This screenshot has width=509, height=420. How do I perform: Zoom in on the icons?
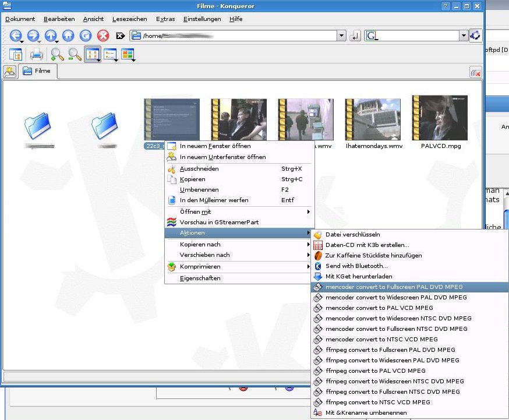click(57, 55)
